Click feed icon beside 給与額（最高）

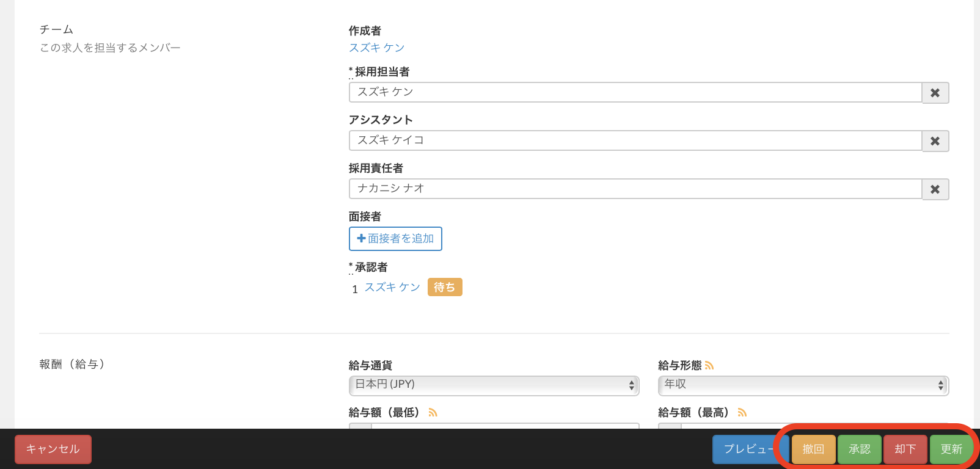(x=742, y=413)
